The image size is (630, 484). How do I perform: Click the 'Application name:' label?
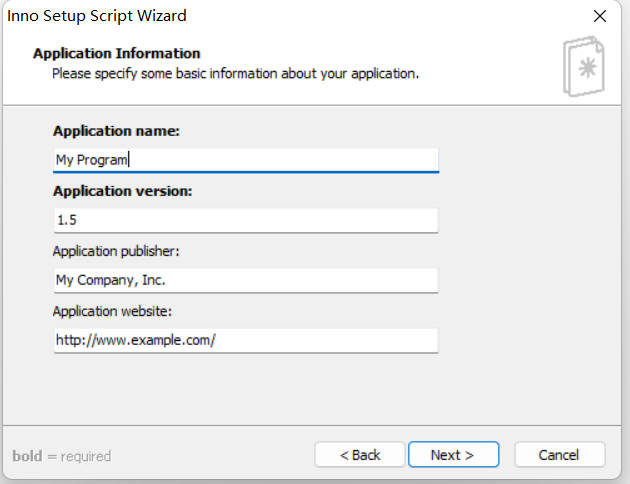coord(117,131)
